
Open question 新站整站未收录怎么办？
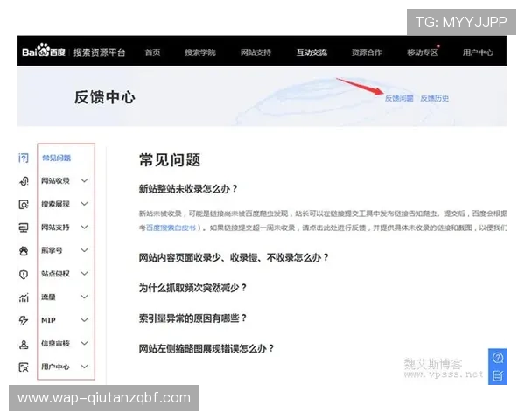point(188,189)
